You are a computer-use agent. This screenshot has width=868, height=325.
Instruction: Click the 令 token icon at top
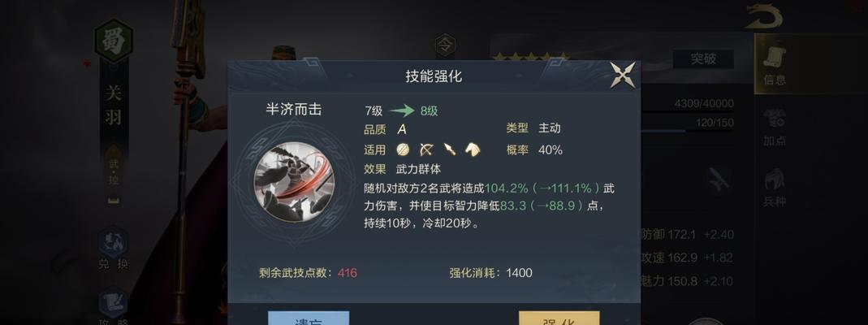445,45
